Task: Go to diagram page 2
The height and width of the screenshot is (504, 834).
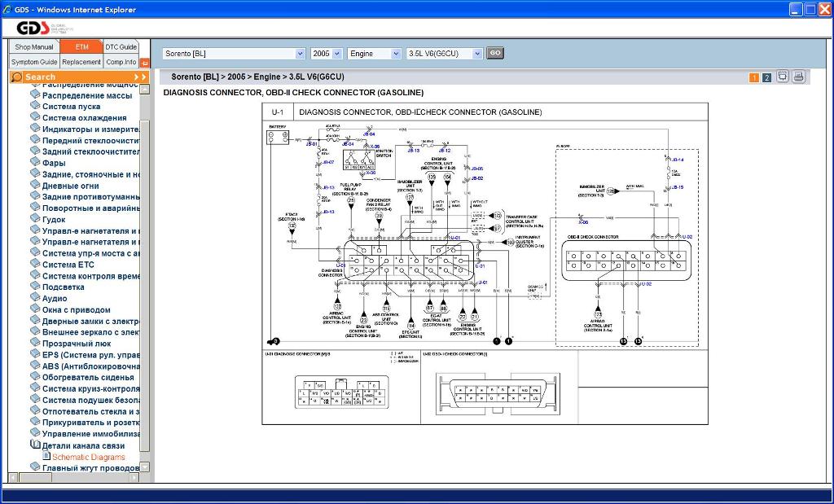Action: (766, 78)
